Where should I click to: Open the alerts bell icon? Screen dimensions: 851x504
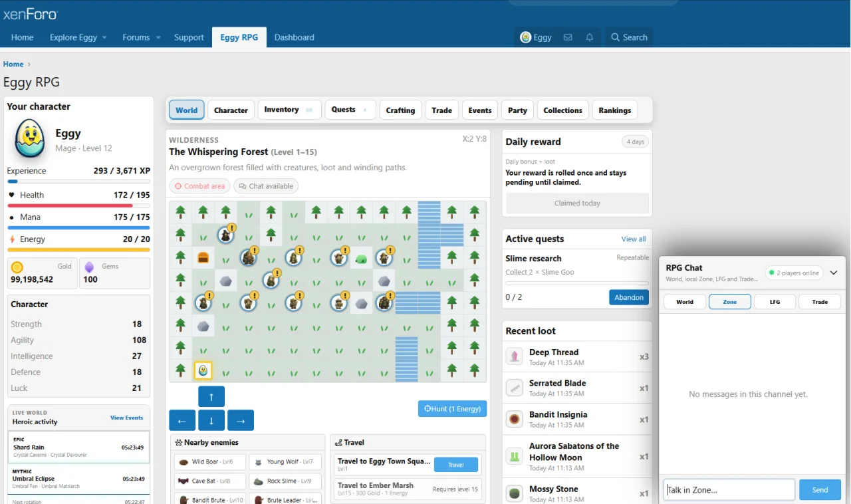click(589, 37)
